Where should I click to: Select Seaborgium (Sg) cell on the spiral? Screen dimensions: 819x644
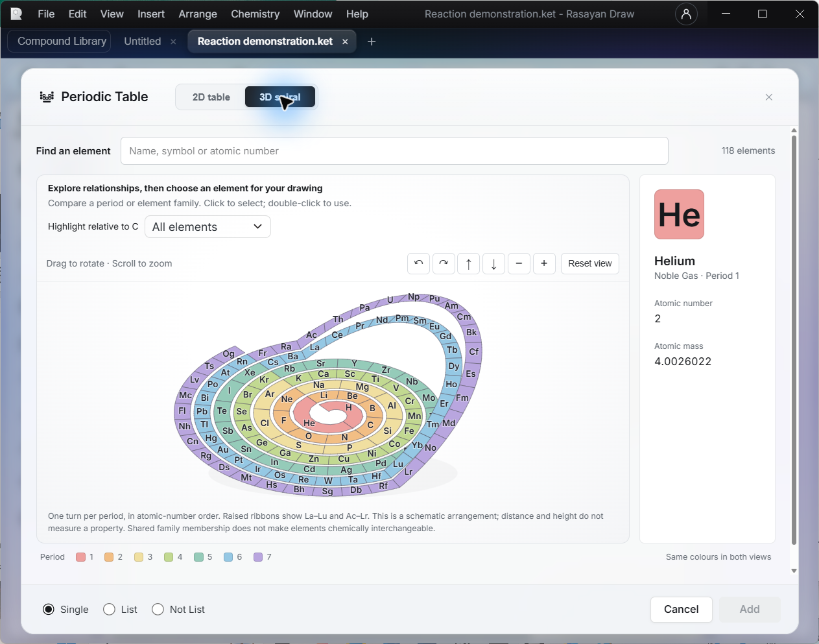(327, 491)
